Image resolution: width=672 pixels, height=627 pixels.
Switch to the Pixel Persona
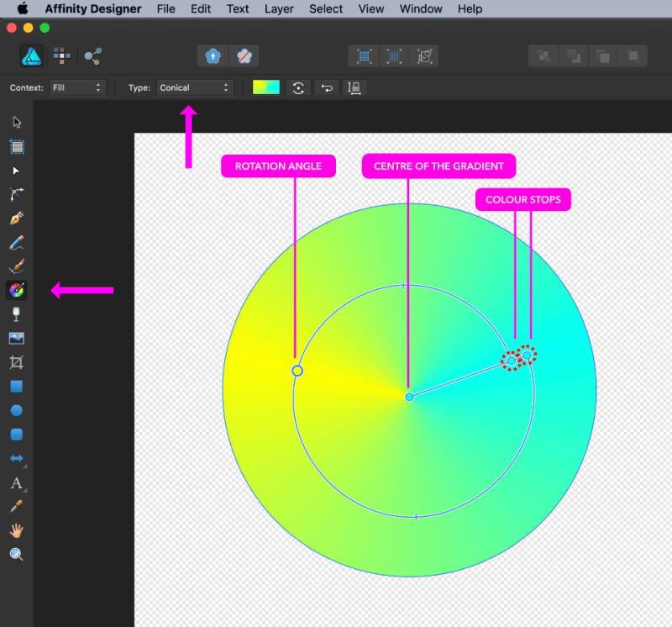tap(62, 55)
